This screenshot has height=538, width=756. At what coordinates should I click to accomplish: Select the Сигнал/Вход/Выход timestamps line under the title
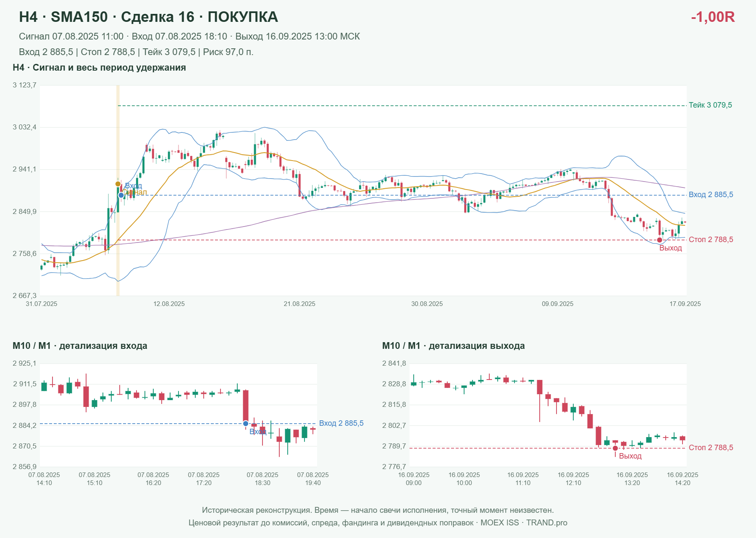pyautogui.click(x=189, y=37)
